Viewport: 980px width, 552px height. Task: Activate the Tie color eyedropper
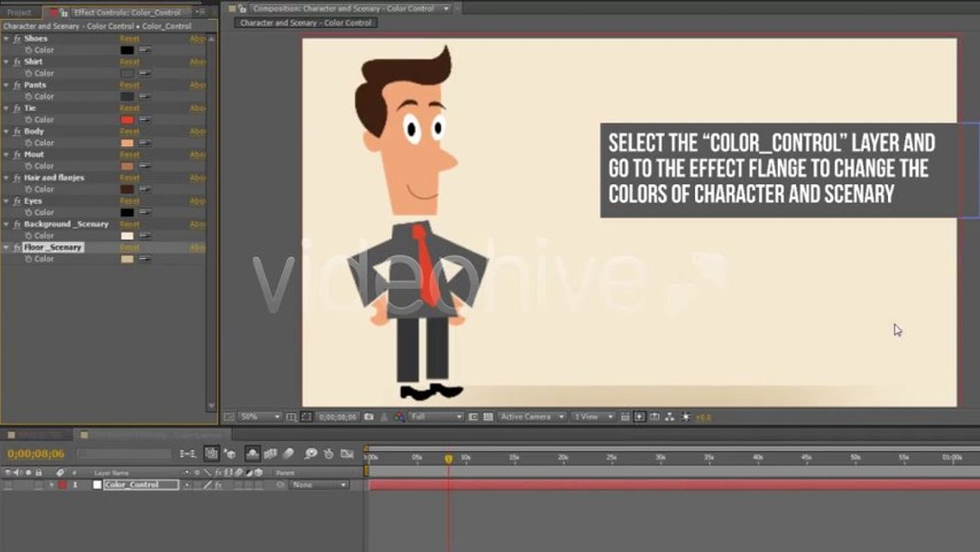pyautogui.click(x=145, y=120)
